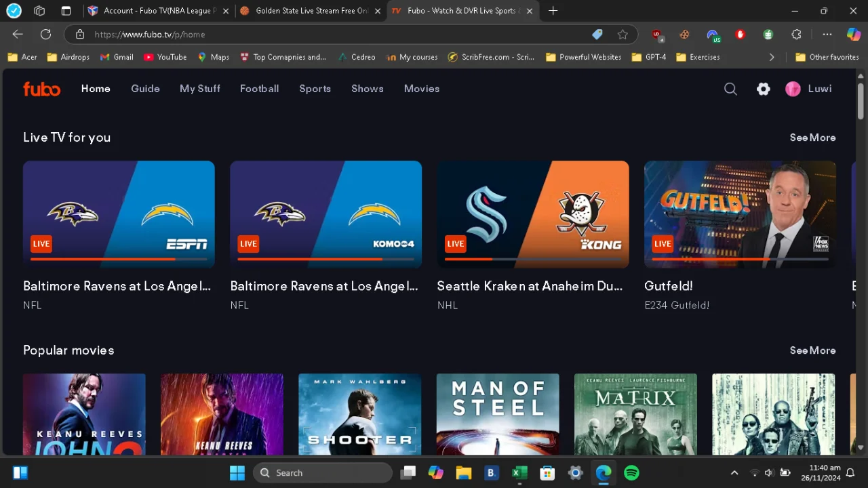The height and width of the screenshot is (488, 868).
Task: Open Excel from the taskbar
Action: coord(519,473)
